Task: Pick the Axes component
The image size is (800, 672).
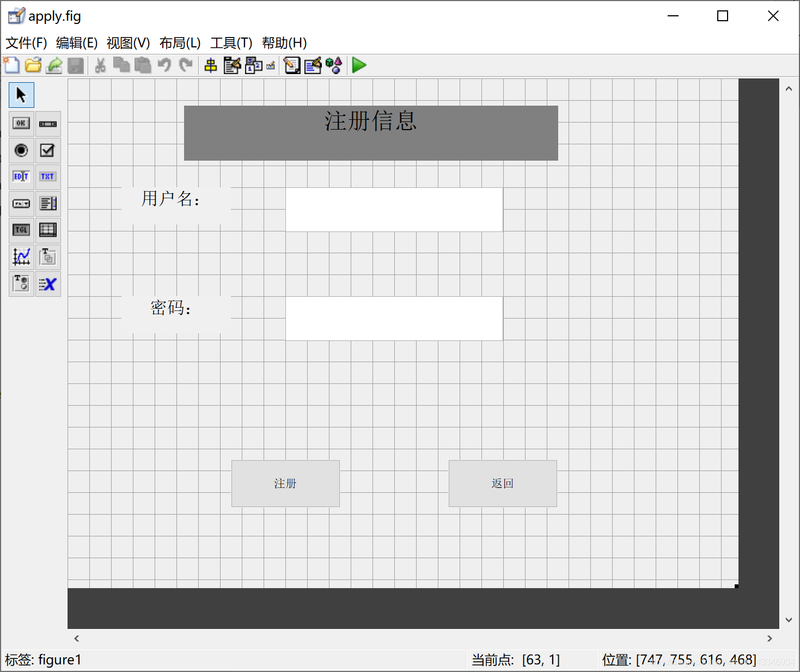Action: tap(21, 257)
